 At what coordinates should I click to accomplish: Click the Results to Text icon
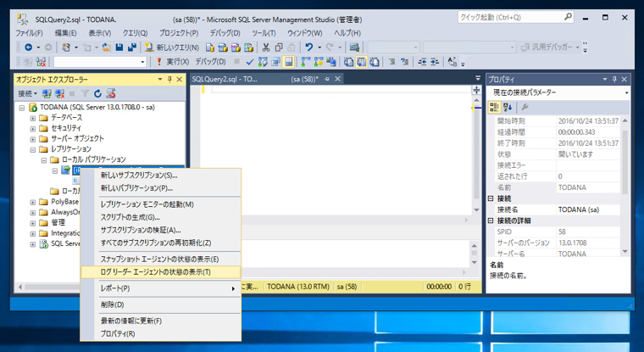348,62
